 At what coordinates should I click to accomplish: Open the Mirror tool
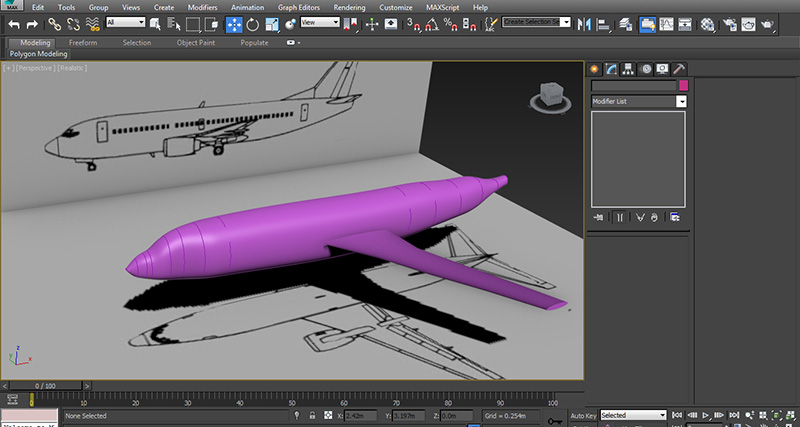click(x=584, y=24)
